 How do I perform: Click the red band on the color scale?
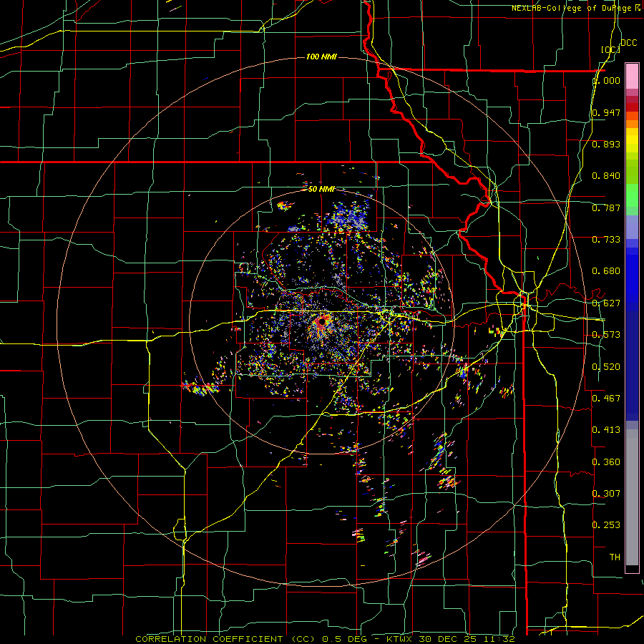click(632, 107)
